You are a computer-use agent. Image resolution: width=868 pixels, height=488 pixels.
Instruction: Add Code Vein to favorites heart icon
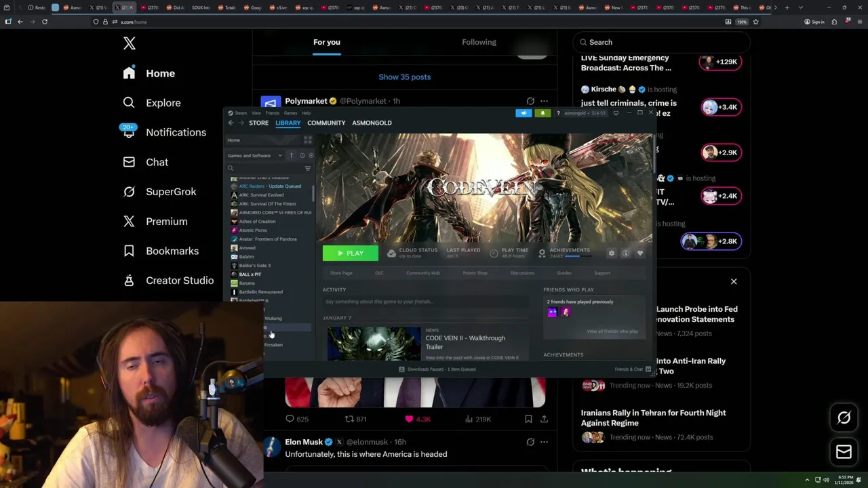(639, 253)
